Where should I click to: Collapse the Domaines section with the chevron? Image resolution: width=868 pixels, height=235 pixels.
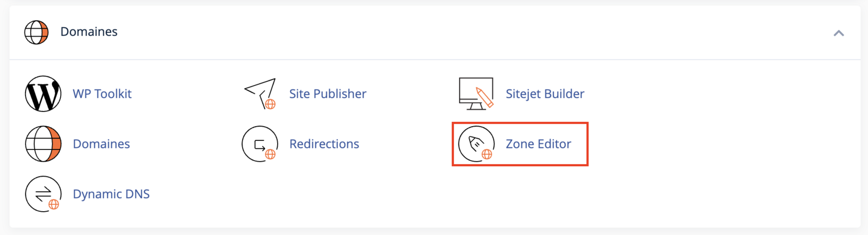[839, 33]
